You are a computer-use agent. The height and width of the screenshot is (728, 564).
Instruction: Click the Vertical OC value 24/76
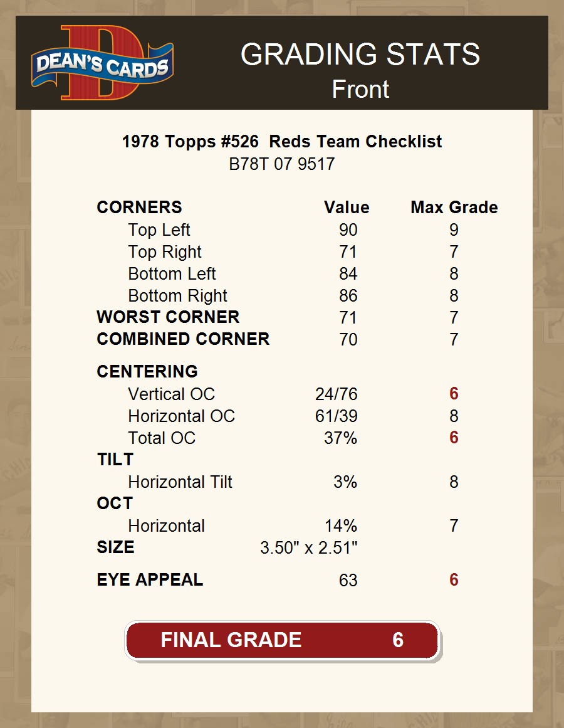tap(336, 394)
